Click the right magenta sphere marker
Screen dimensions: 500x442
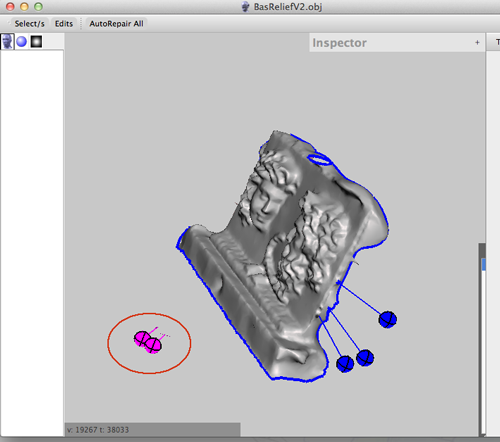point(153,346)
